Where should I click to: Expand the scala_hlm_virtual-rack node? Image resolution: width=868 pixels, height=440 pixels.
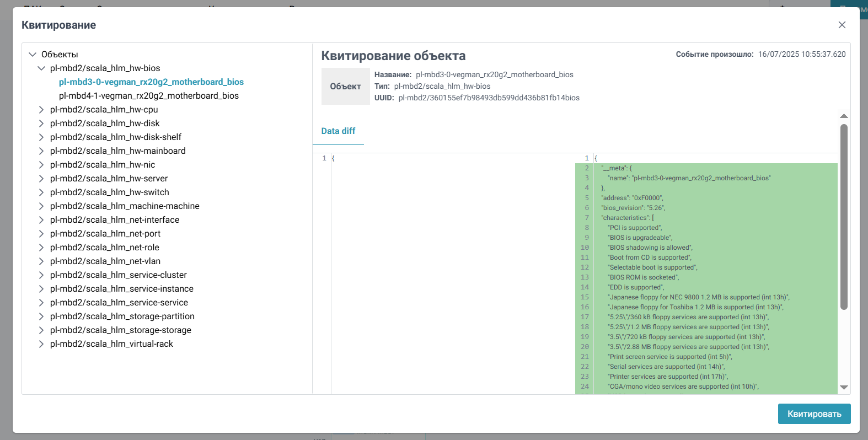pyautogui.click(x=41, y=344)
